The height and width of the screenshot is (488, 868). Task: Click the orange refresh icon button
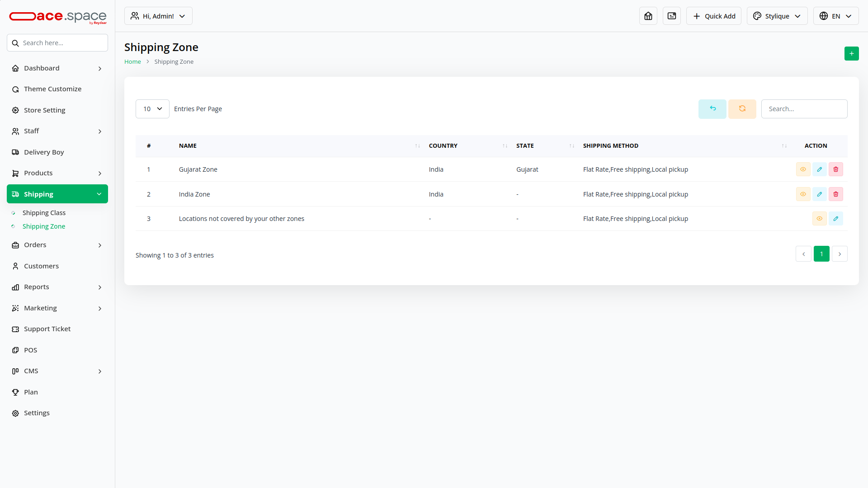tap(742, 109)
